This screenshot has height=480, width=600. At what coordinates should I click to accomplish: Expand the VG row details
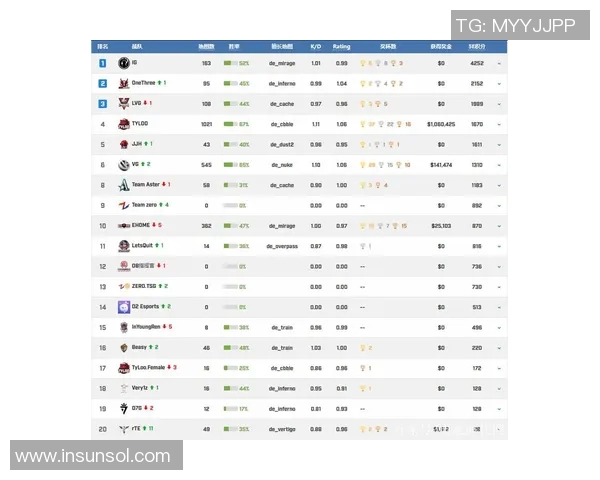[499, 165]
